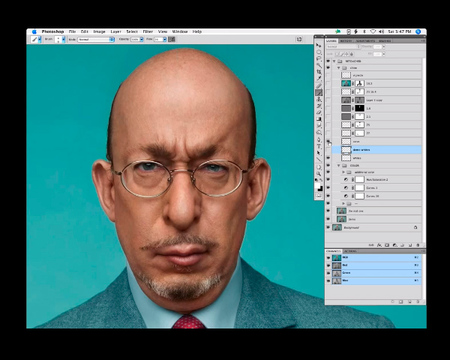Click the link layers icon
The width and height of the screenshot is (450, 360).
[371, 245]
